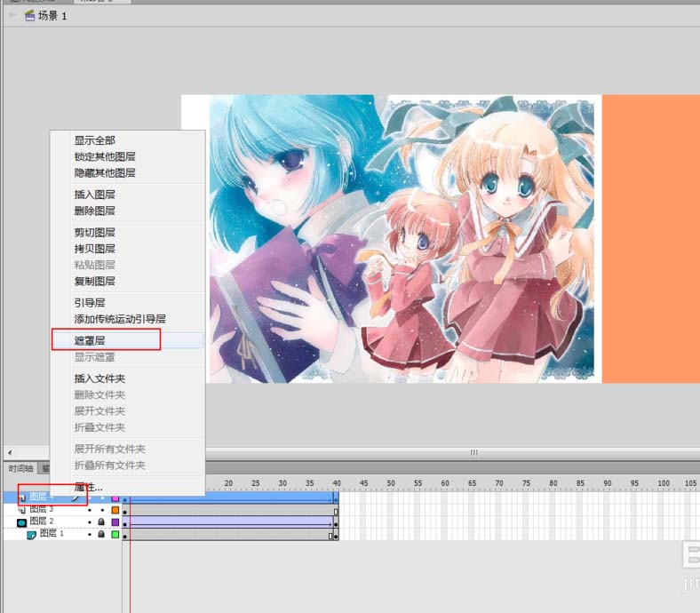Select 插入图层 menu entry
700x613 pixels.
[95, 195]
